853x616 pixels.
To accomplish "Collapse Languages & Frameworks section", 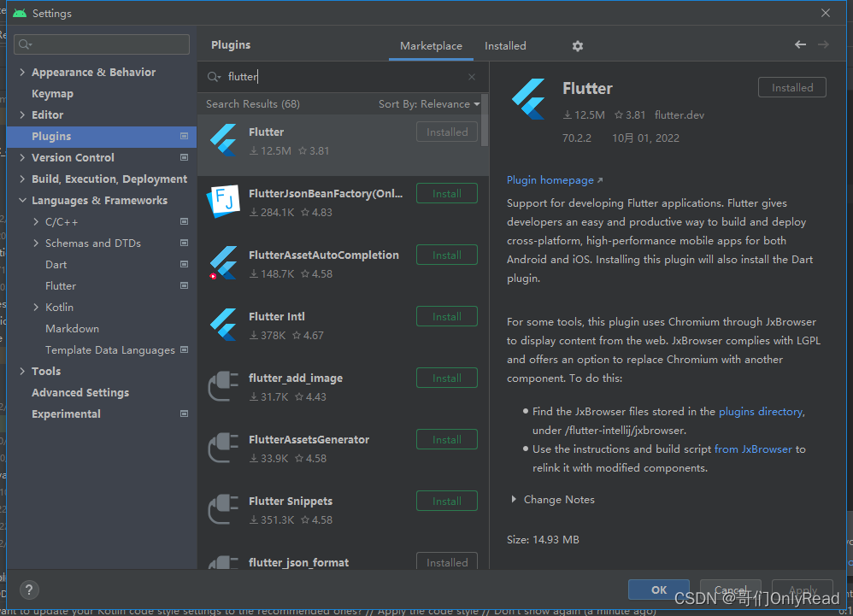I will 22,200.
